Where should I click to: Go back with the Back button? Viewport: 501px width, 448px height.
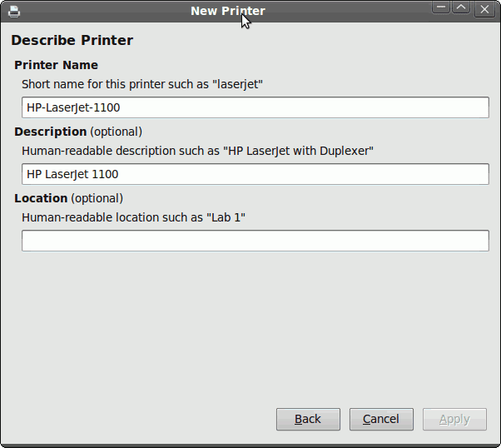(308, 419)
